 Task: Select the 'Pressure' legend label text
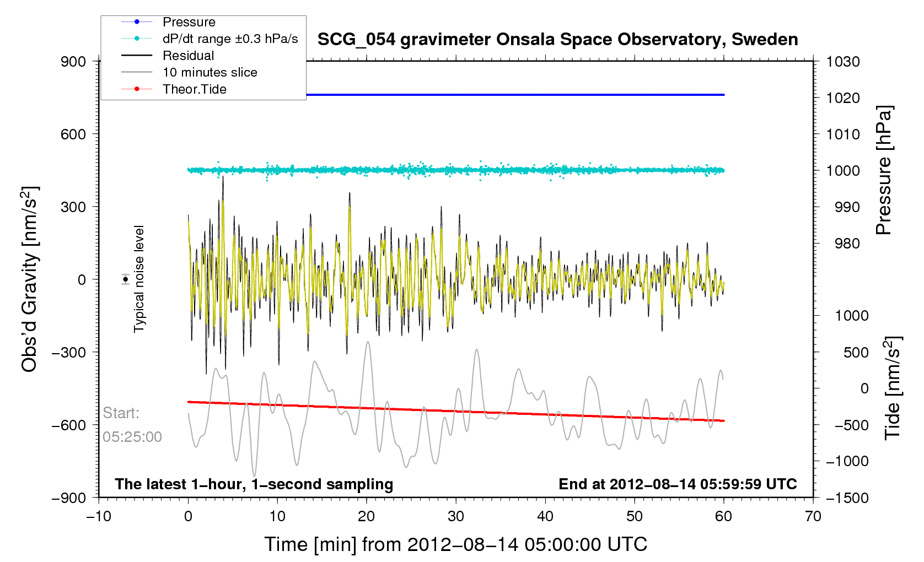click(x=189, y=22)
